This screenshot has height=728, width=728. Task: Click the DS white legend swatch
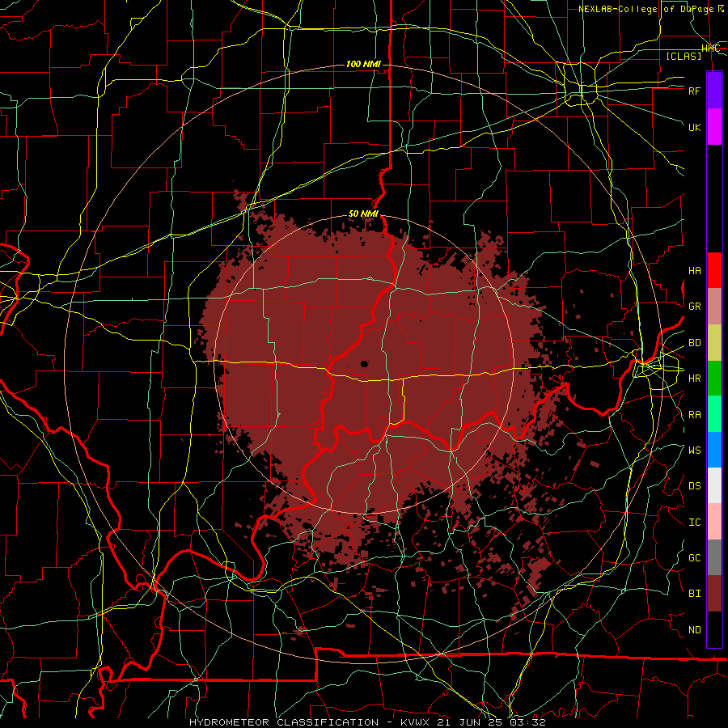[x=714, y=485]
